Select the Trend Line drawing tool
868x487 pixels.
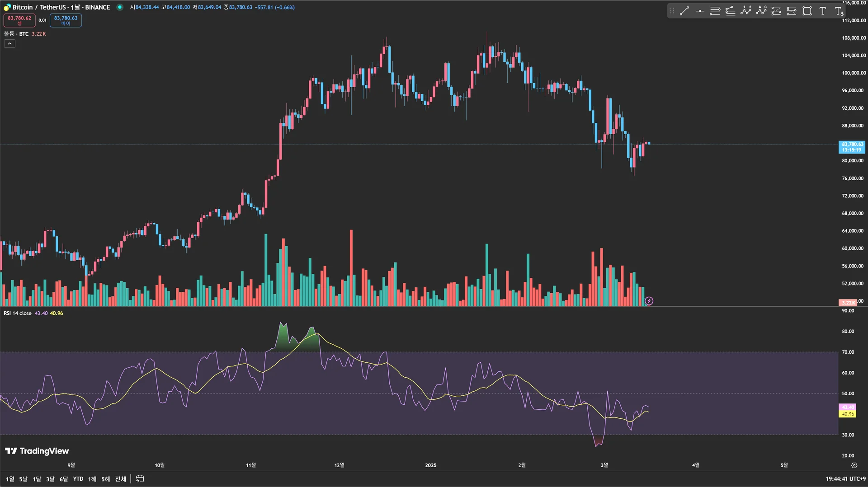pos(684,11)
